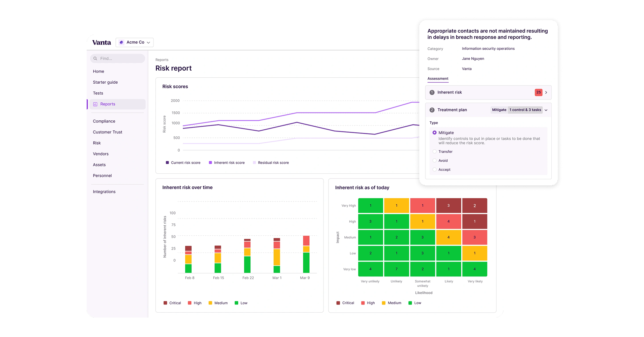
Task: Expand the Inherent risk row chevron
Action: [546, 92]
